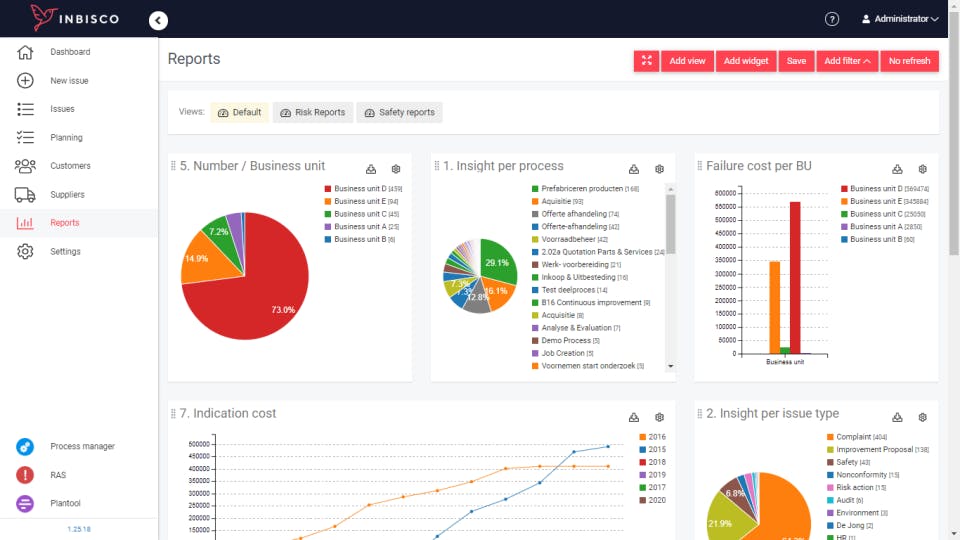960x540 pixels.
Task: Grab the drag handle of Insight per process
Action: pos(437,166)
